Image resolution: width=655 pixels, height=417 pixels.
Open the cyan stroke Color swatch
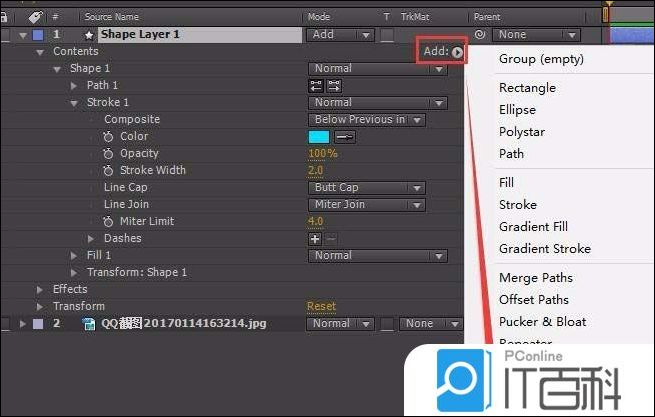click(x=319, y=137)
